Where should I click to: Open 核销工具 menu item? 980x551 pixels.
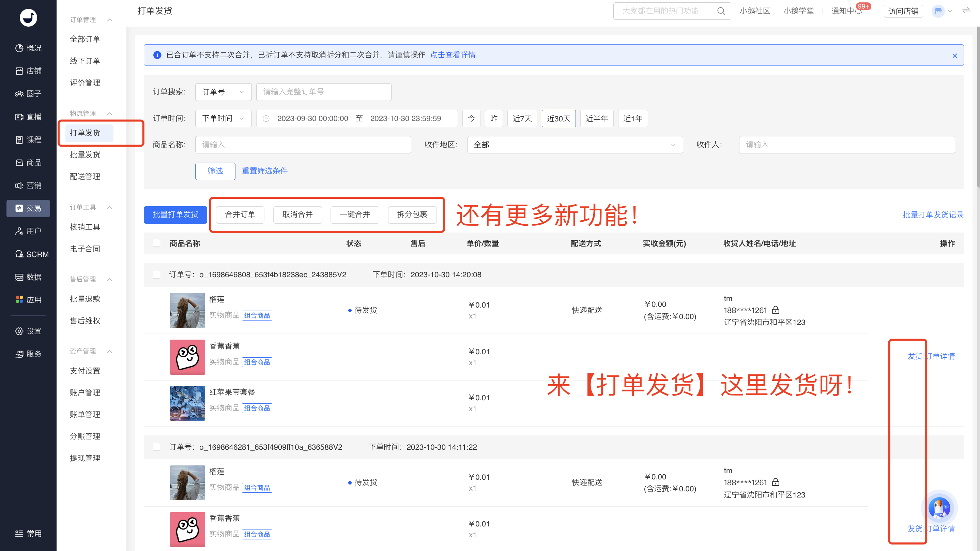tap(85, 227)
